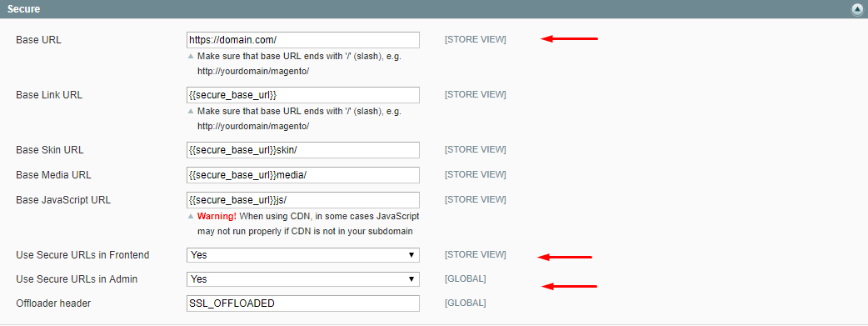Collapse the Secure section with the arrow icon
Viewport: 868px width, 326px height.
point(857,9)
